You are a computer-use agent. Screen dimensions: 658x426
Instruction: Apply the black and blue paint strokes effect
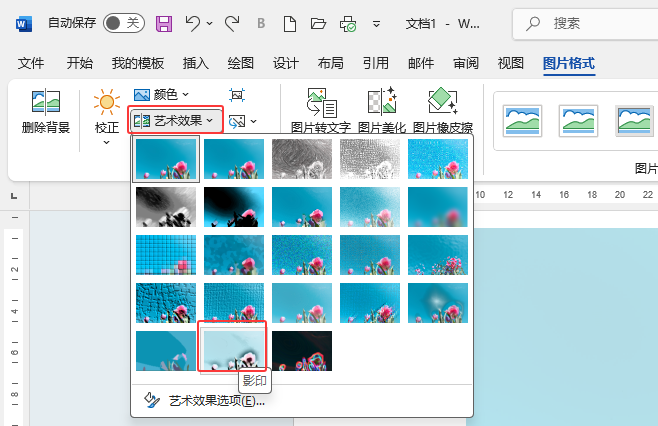pyautogui.click(x=234, y=207)
